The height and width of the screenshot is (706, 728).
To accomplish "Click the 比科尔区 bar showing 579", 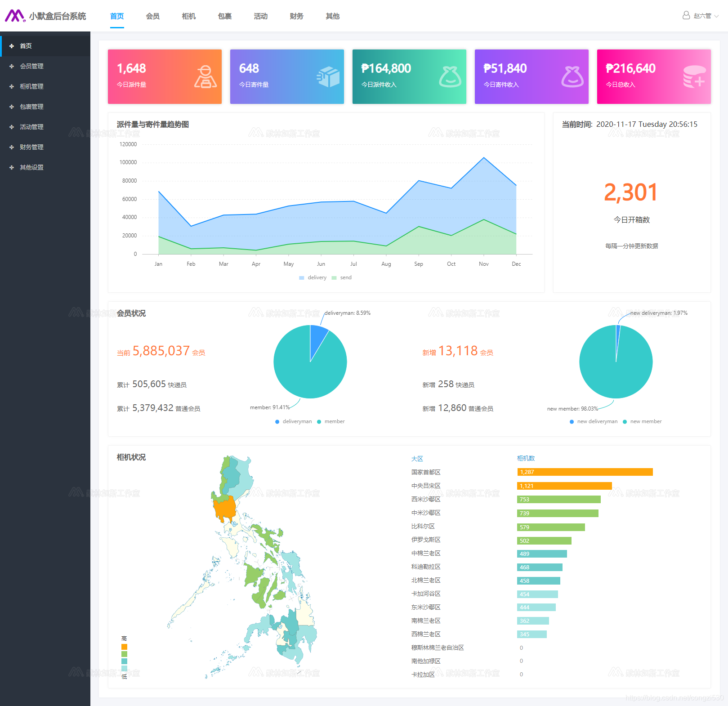I will (x=551, y=527).
